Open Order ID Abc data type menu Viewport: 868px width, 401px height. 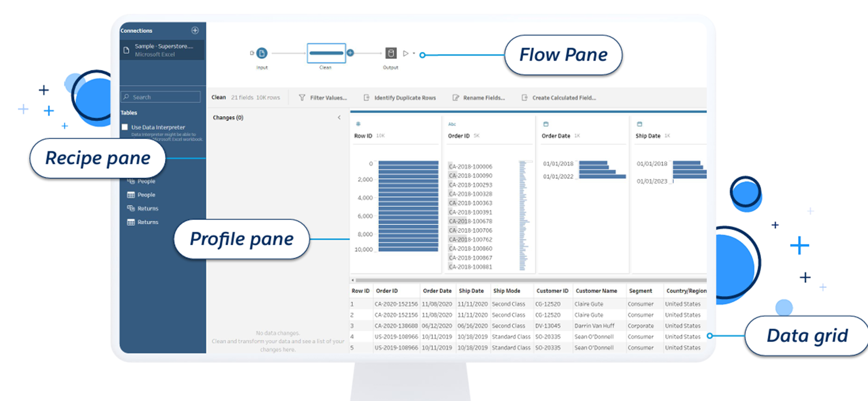tap(452, 124)
